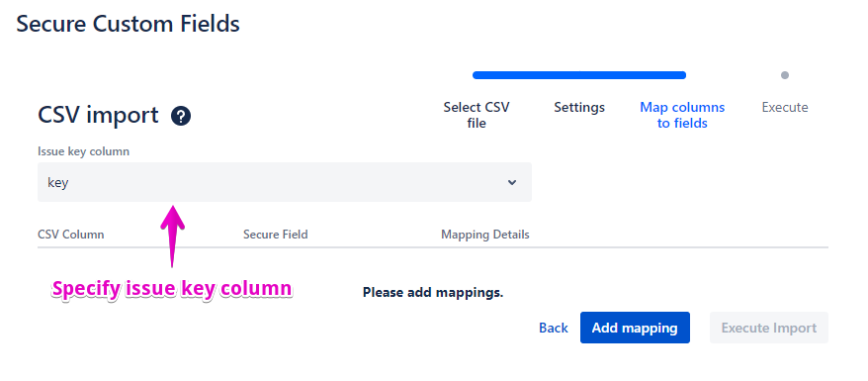Click the 'Issue key column' field label
Viewport: 868px width, 381px height.
[x=84, y=151]
